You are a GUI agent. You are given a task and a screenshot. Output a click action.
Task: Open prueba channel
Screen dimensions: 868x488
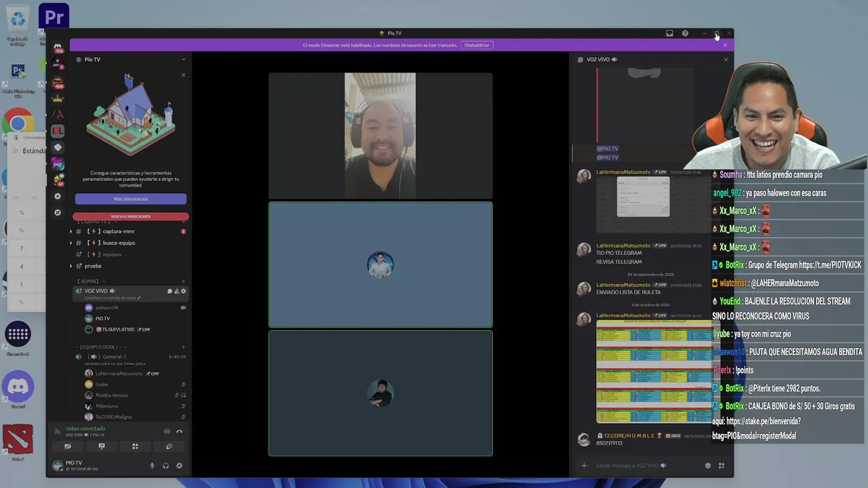130,266
